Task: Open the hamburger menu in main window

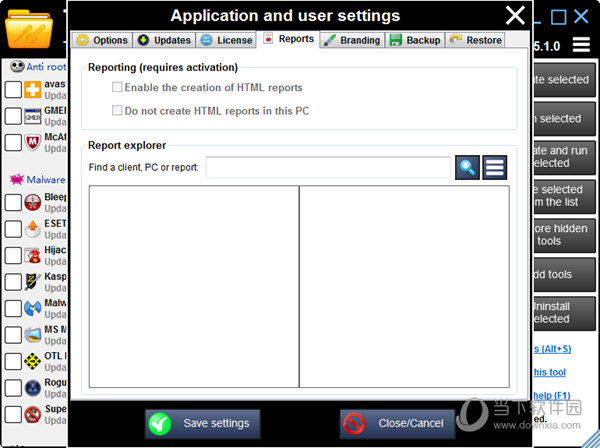Action: 581,45
